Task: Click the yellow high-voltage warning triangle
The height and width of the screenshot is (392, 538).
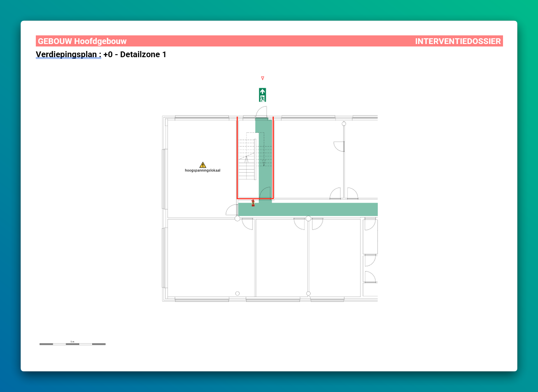Action: point(203,165)
